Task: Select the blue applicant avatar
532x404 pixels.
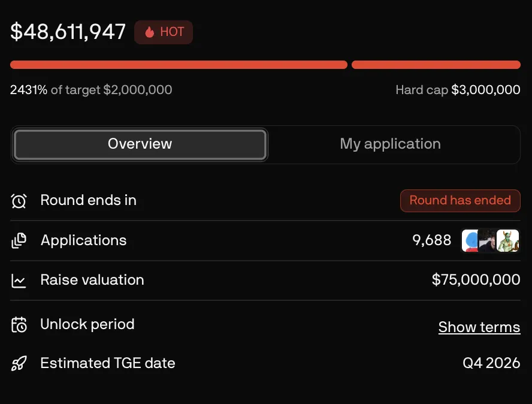Action: (x=470, y=240)
